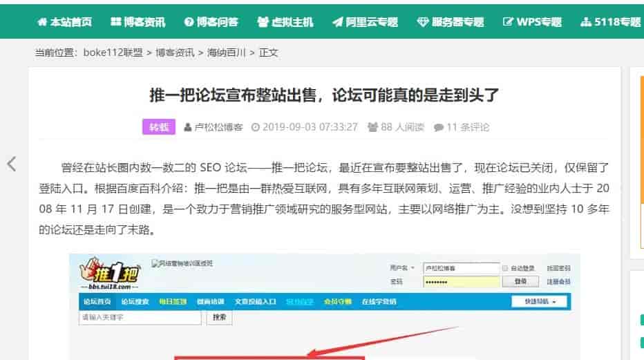Open the 用户名 dropdown arrow in the forum screenshot
644x360 pixels.
point(413,268)
